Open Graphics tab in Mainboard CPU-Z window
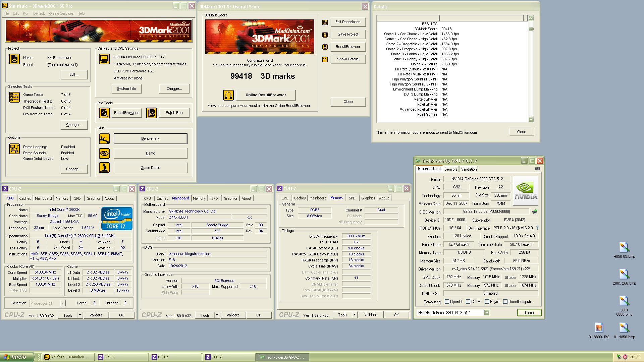 pyautogui.click(x=231, y=198)
